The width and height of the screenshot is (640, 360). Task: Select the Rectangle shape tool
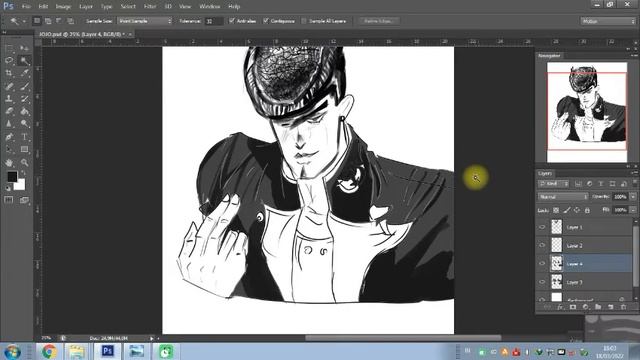(x=24, y=149)
